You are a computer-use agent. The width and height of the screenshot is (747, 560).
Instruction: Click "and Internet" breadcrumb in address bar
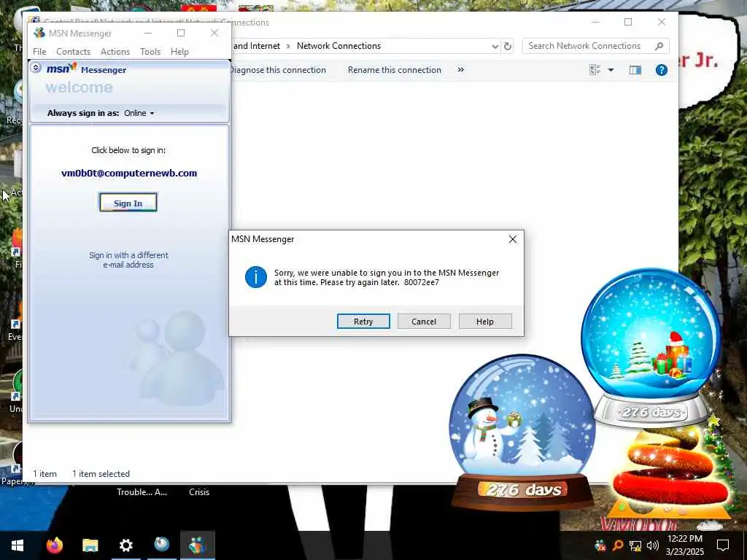256,46
